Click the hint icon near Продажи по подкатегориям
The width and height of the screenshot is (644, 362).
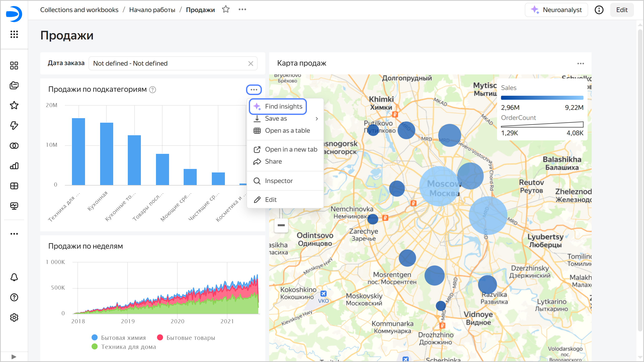click(x=153, y=90)
